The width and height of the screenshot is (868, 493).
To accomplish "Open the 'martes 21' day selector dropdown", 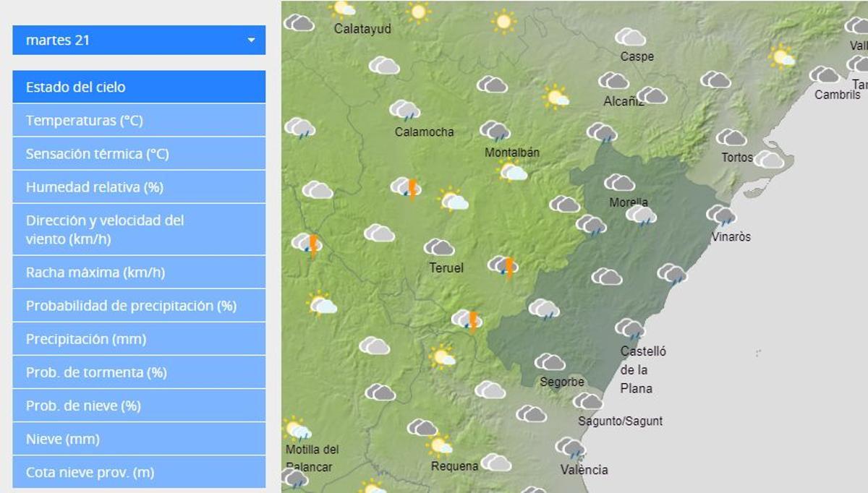I will point(137,40).
